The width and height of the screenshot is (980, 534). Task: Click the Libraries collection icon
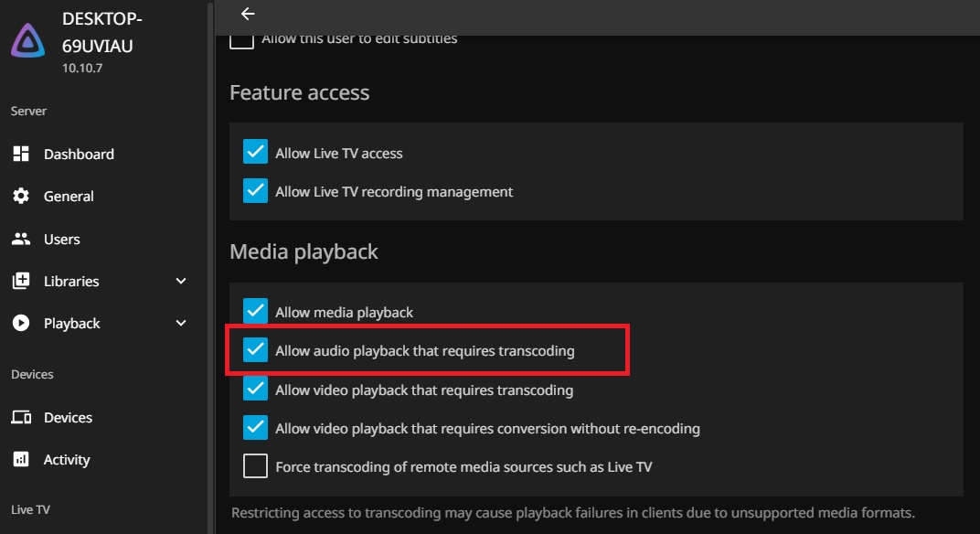[21, 281]
